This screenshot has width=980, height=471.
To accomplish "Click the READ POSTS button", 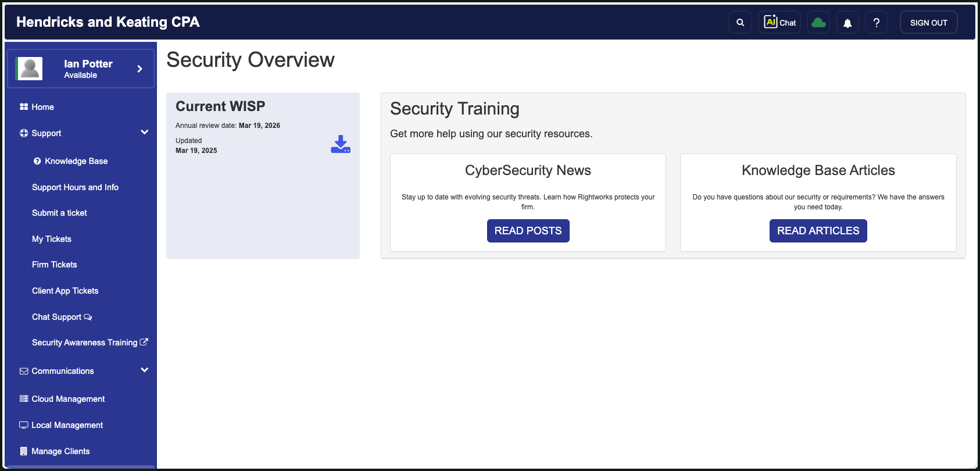I will tap(528, 231).
